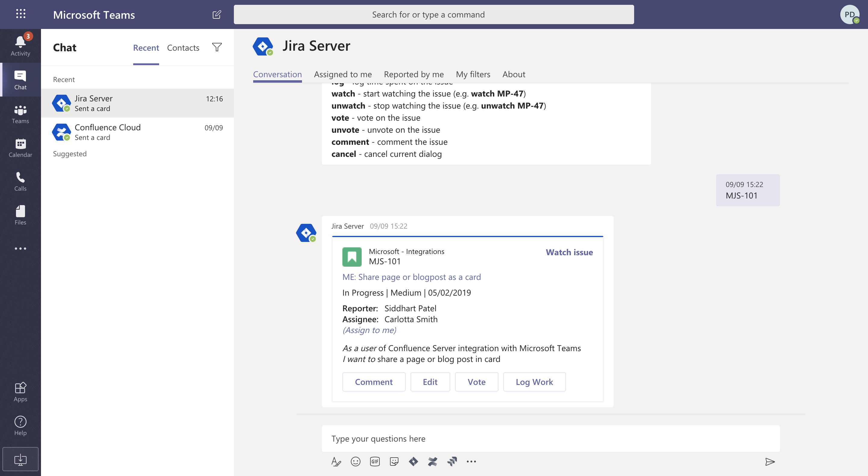The image size is (868, 476).
Task: Open the app launcher grid icon
Action: point(20,14)
